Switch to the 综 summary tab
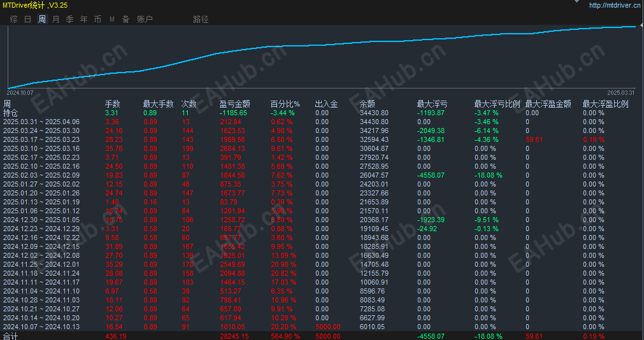 pyautogui.click(x=14, y=19)
